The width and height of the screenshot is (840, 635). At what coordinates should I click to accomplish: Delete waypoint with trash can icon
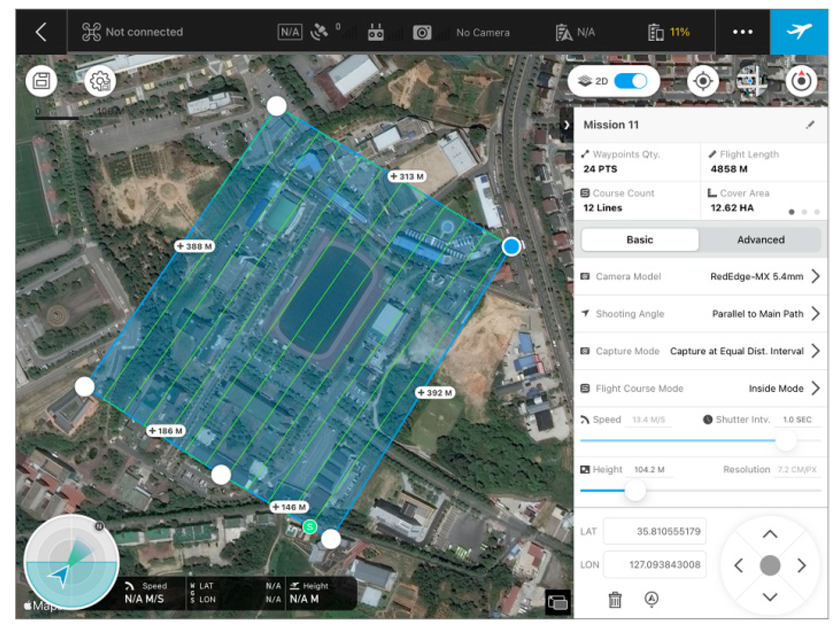(615, 600)
